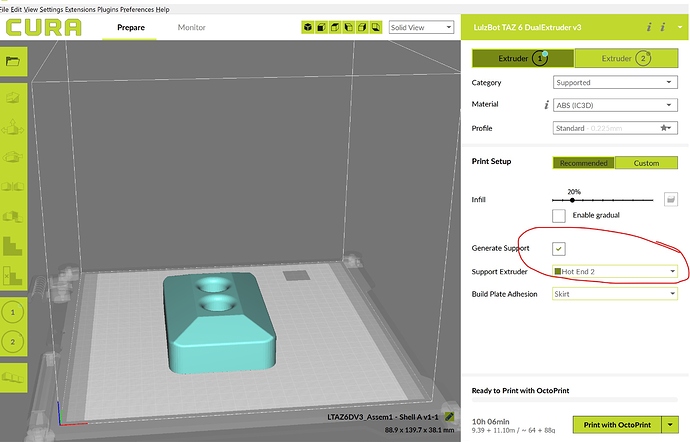
Task: Select Recommended print setup mode
Action: [584, 163]
